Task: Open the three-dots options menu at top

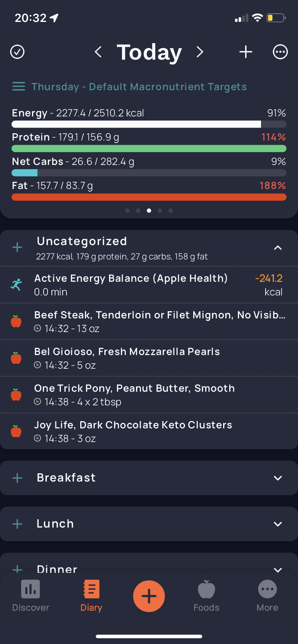Action: coord(280,52)
